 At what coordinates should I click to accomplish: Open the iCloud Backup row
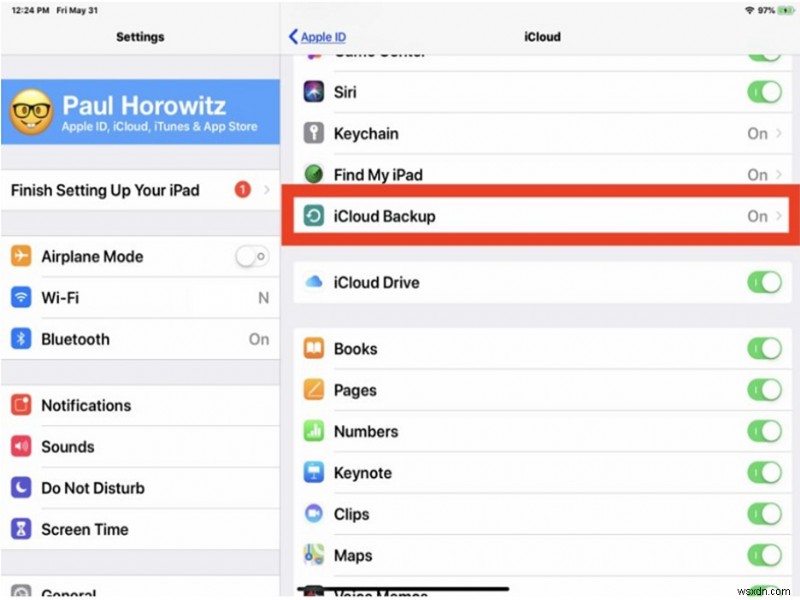pyautogui.click(x=542, y=216)
